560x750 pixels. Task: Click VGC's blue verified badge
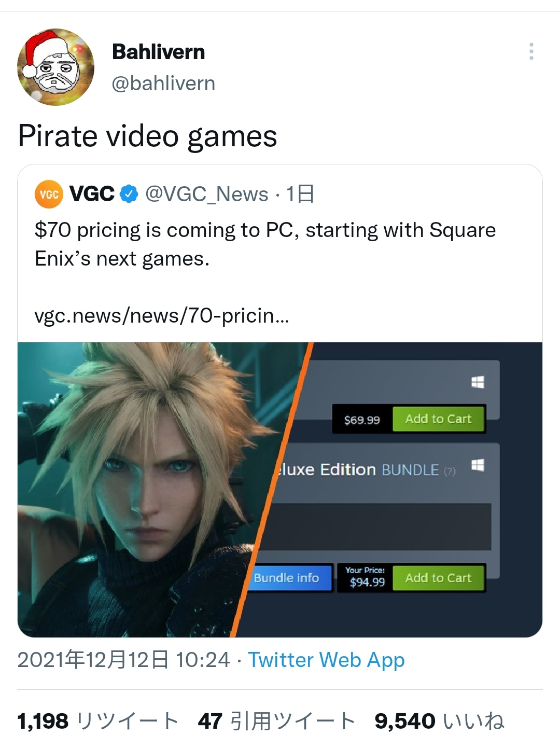click(129, 194)
